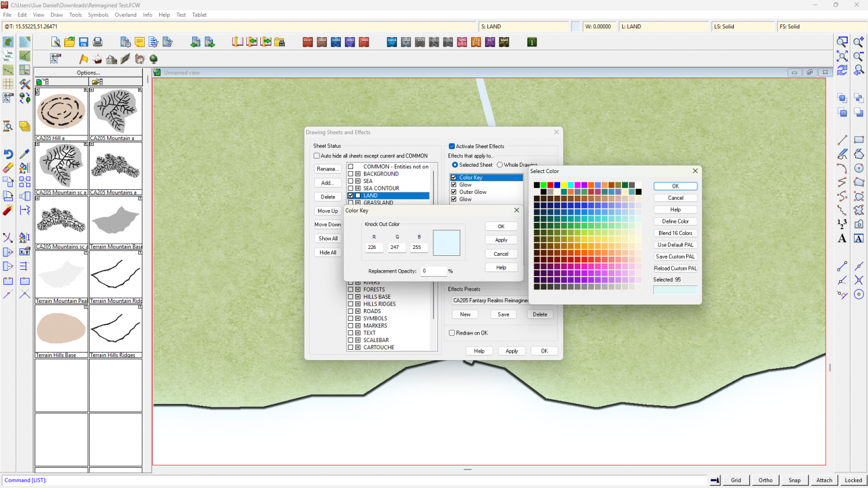This screenshot has width=868, height=488.
Task: Open the Symbols menu
Action: pyautogui.click(x=98, y=15)
